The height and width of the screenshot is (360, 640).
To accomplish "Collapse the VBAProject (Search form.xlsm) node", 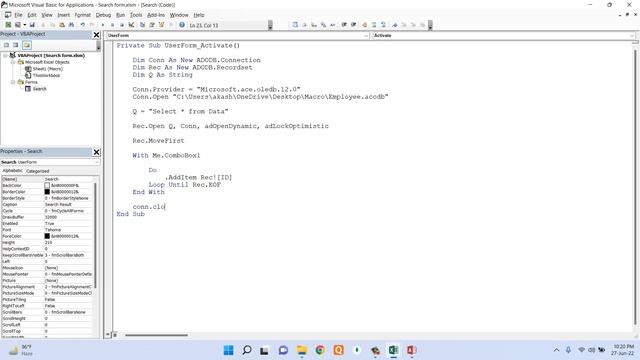I will click(5, 55).
